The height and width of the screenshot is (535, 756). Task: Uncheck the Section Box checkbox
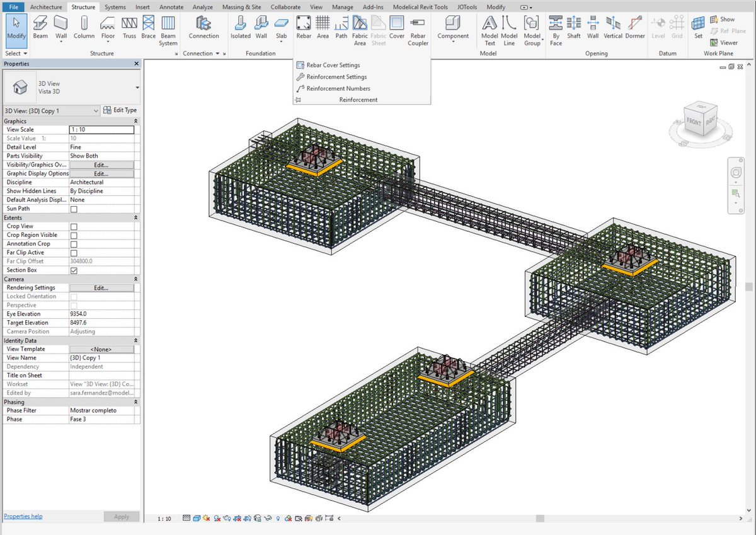tap(74, 270)
